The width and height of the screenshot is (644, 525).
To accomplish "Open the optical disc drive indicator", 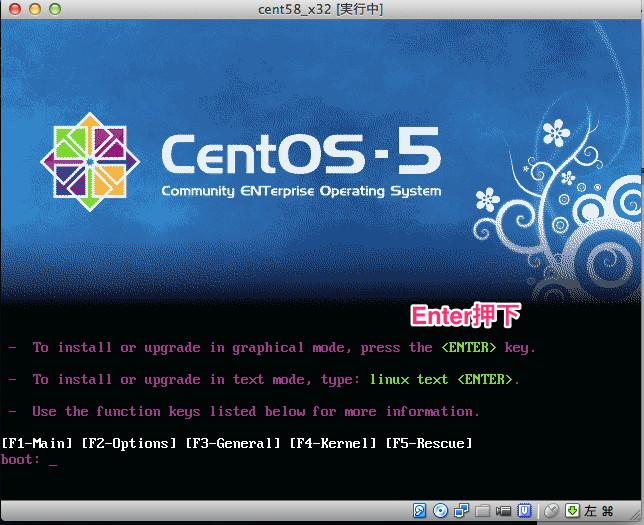I will [x=440, y=511].
